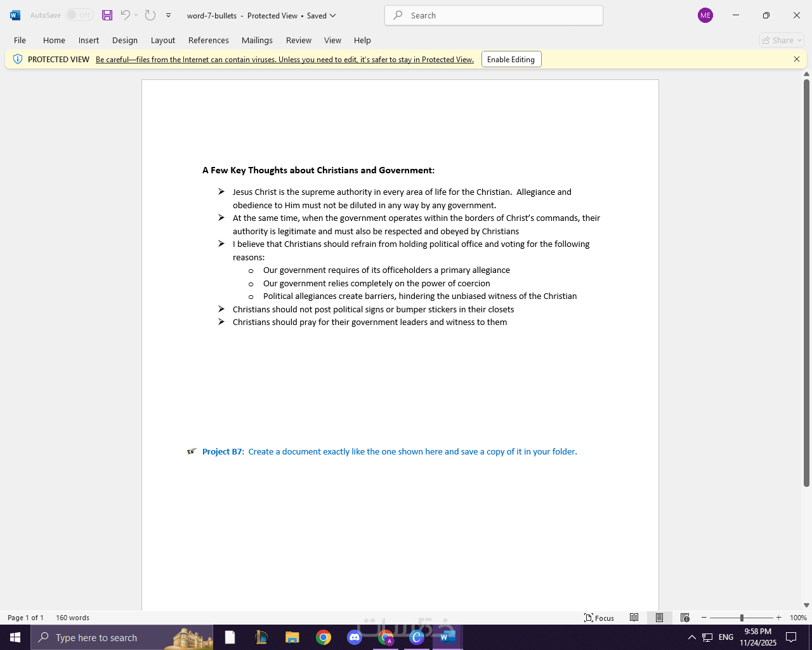The image size is (812, 650).
Task: Click the Page 1 of 1 indicator
Action: point(25,618)
